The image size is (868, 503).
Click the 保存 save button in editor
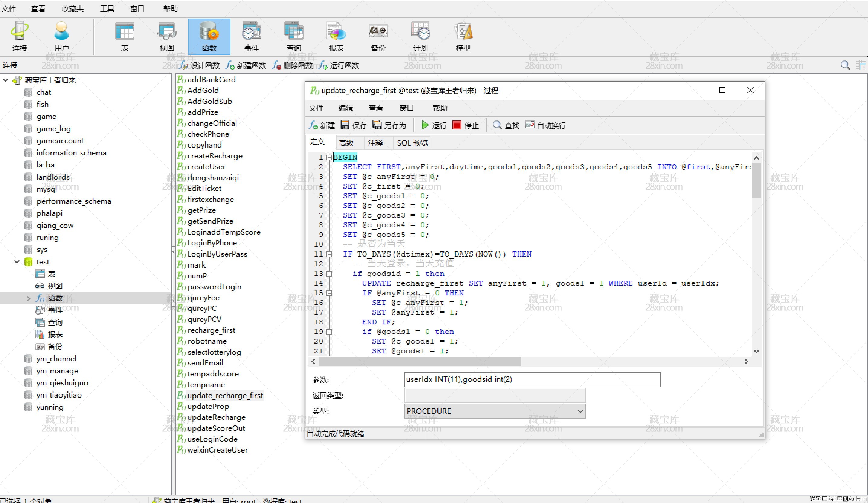[354, 125]
